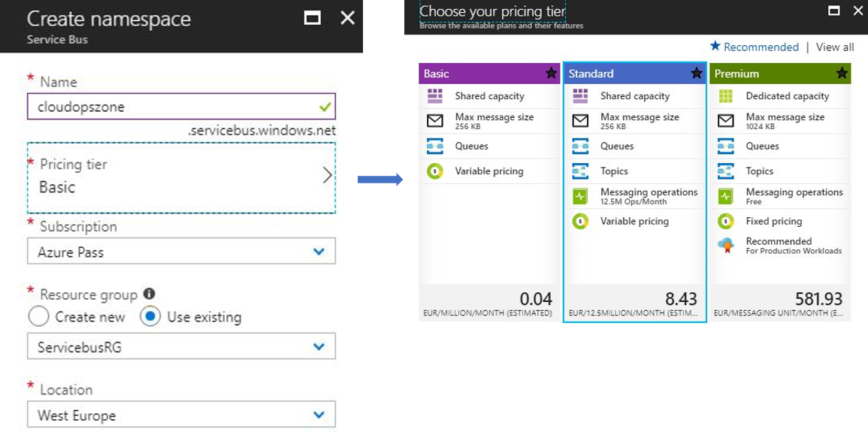
Task: Show Recommended pricing tiers
Action: (755, 47)
